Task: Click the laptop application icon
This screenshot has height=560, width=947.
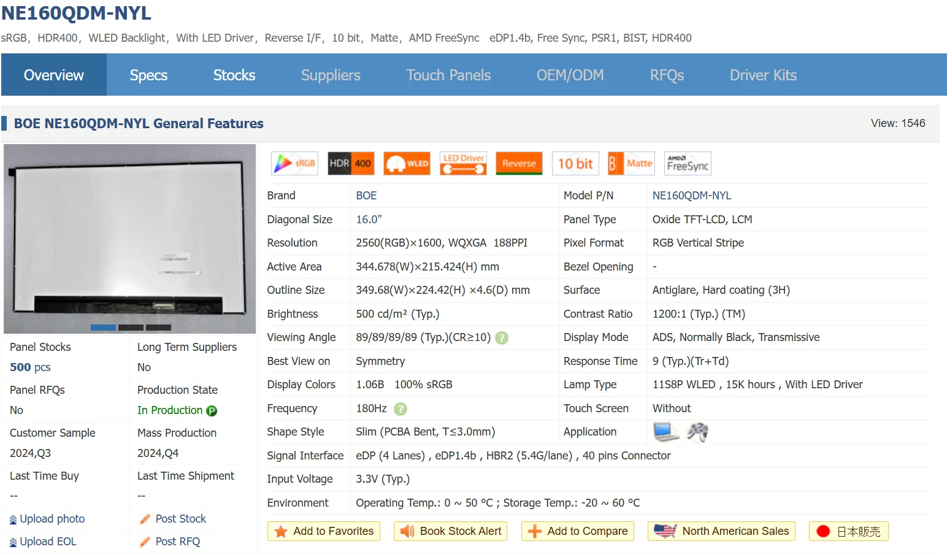Action: (x=665, y=432)
